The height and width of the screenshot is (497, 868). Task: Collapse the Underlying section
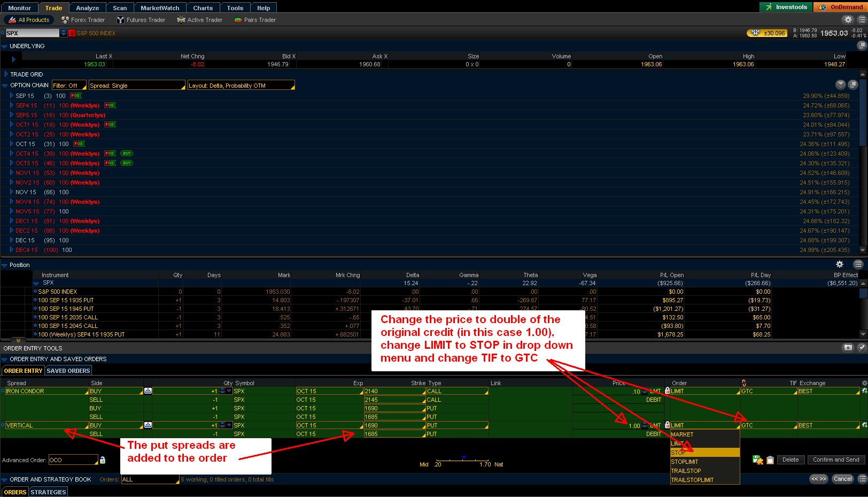(4, 47)
